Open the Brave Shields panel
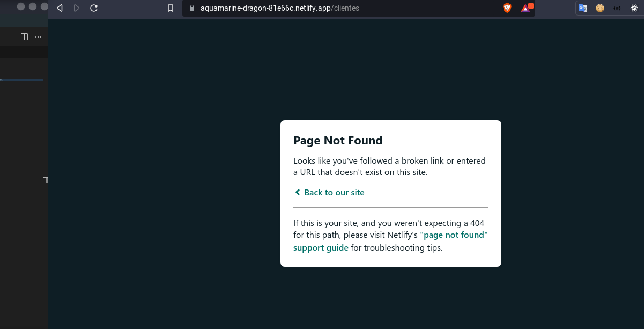644x329 pixels. [506, 8]
